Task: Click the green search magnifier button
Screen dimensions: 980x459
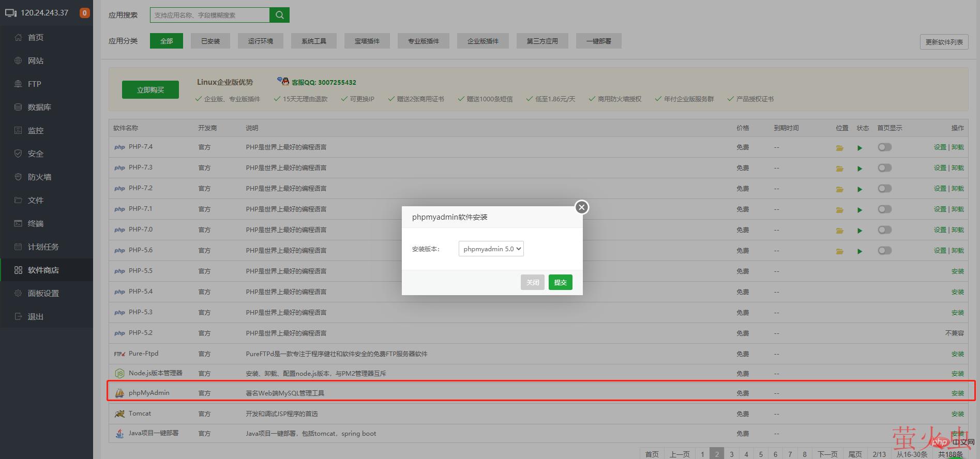Action: tap(279, 15)
